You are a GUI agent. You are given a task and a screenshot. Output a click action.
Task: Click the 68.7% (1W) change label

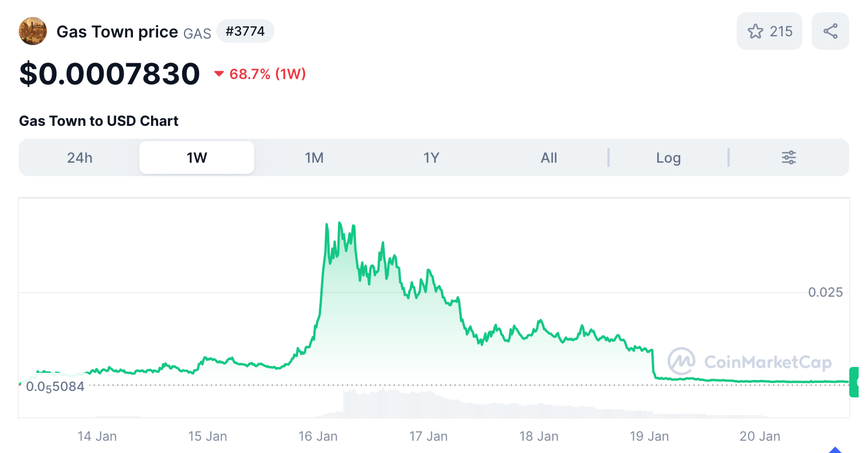(x=268, y=74)
